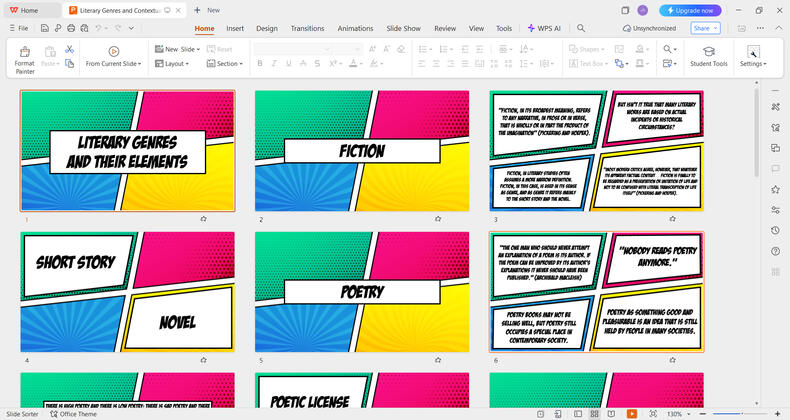Click the Copy icon below scissors

[70, 63]
